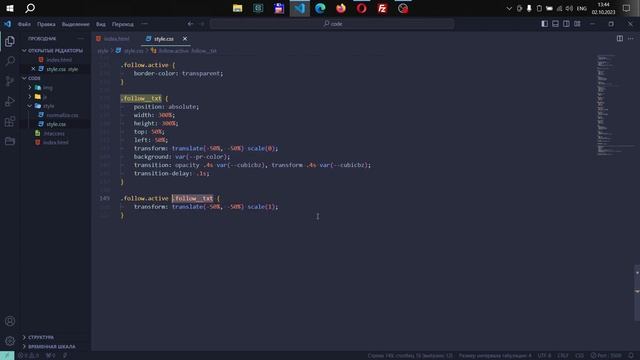Change CSS language mode in status bar
Image resolution: width=640 pixels, height=360 pixels.
click(579, 356)
